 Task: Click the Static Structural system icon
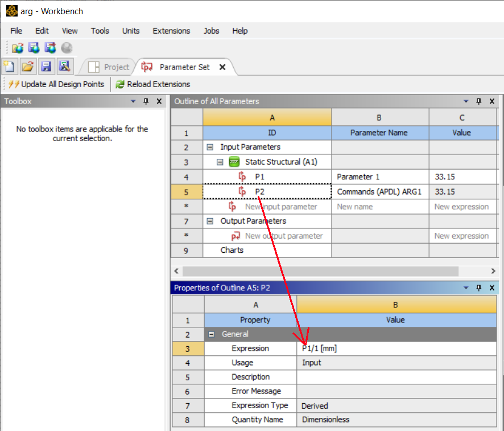click(234, 162)
